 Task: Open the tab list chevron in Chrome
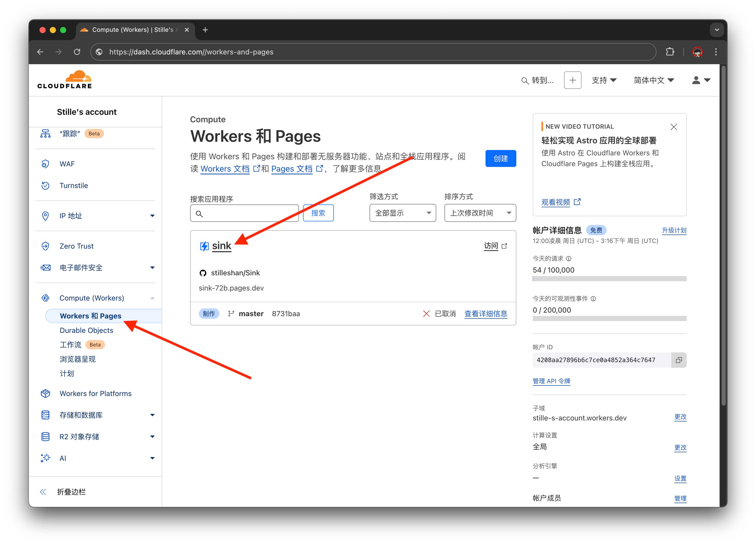(x=717, y=30)
